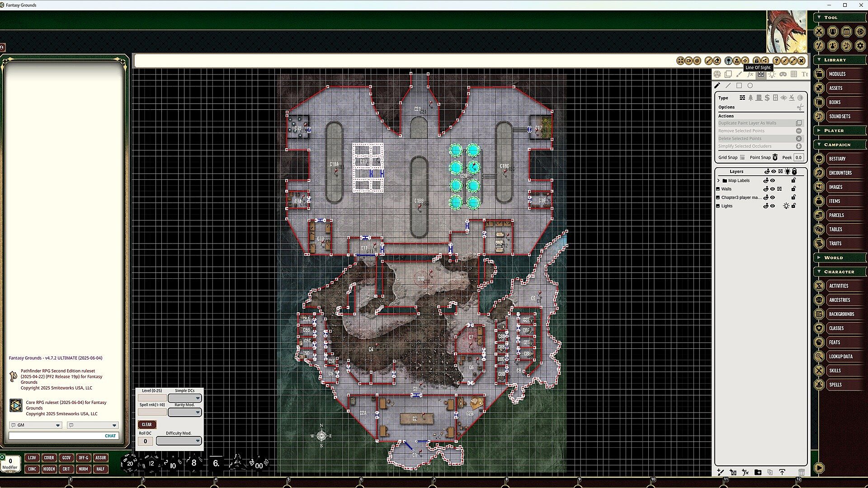Screen dimensions: 868x488
Task: Click the Peek value input field
Action: [x=798, y=157]
